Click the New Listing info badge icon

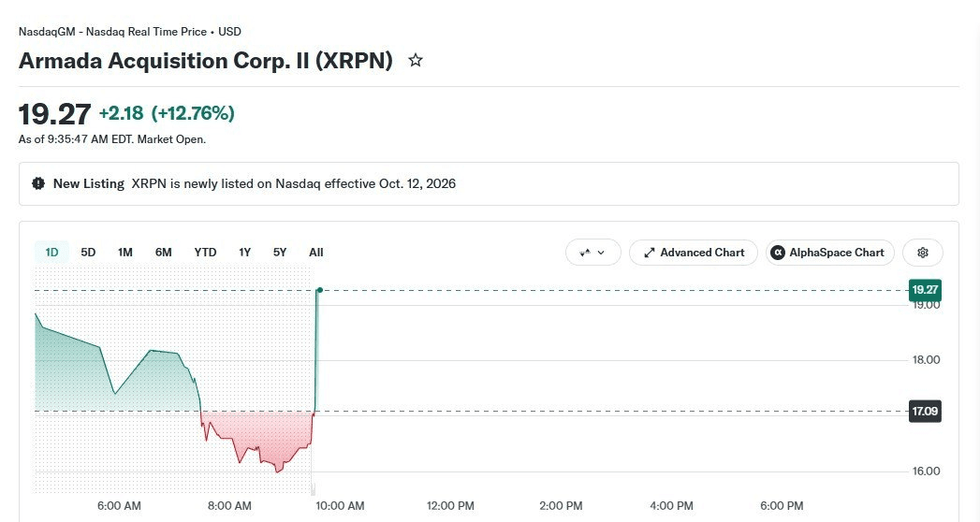point(38,183)
